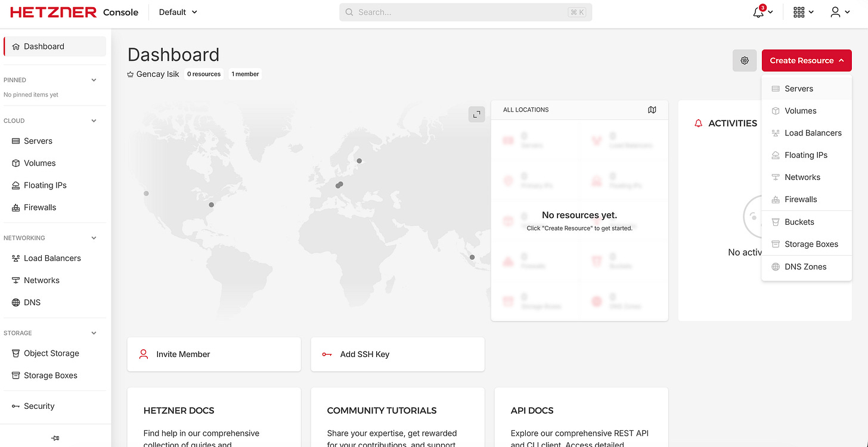Select Servers in Create Resource menu
This screenshot has height=447, width=868.
point(807,89)
